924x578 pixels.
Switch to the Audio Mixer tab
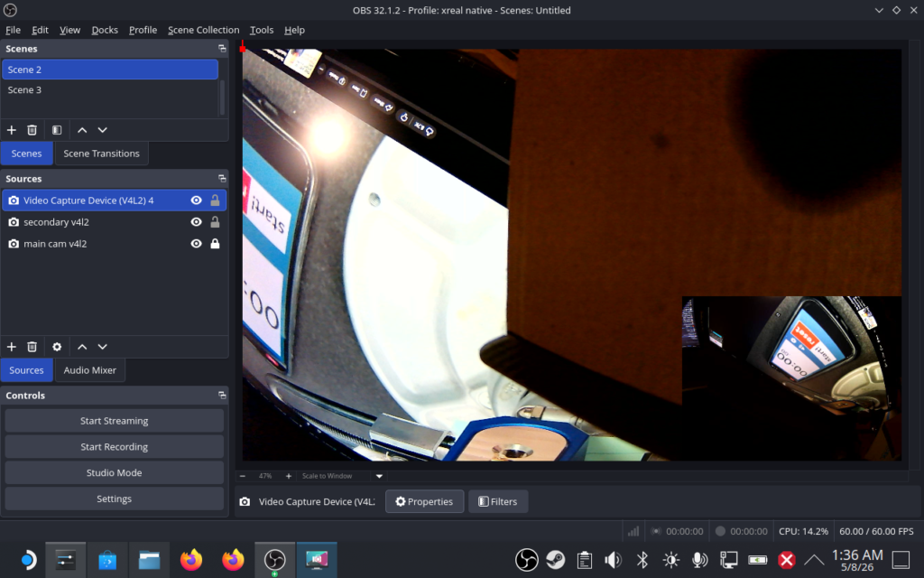[x=89, y=370]
